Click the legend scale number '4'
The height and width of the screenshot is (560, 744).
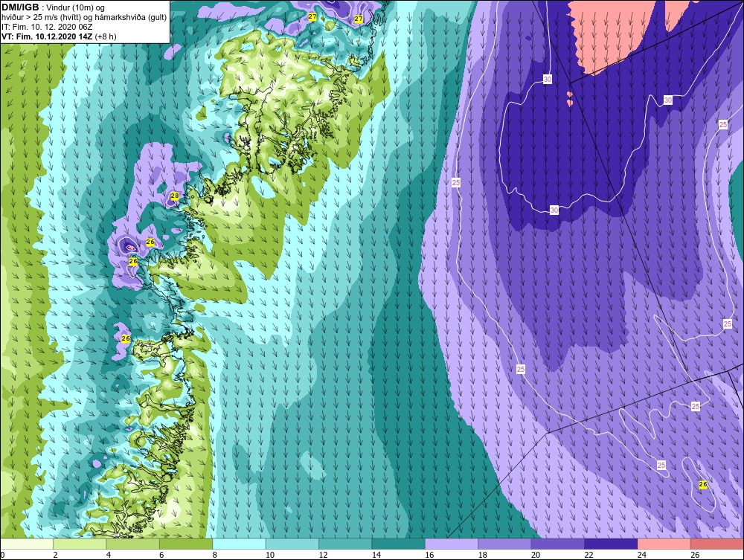click(x=109, y=555)
